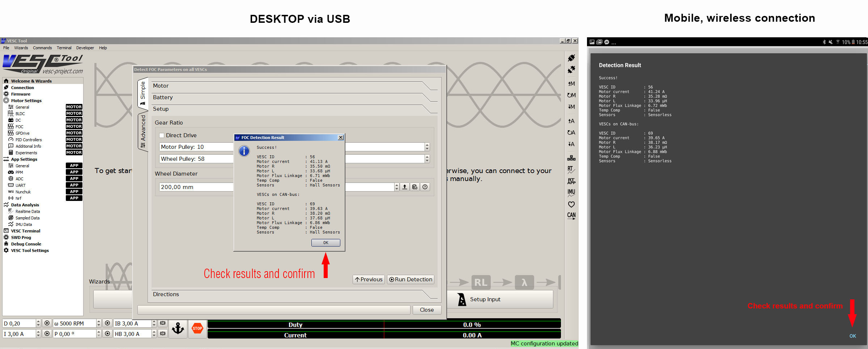Click the disconnect plug icon below the connect icon

(x=571, y=70)
